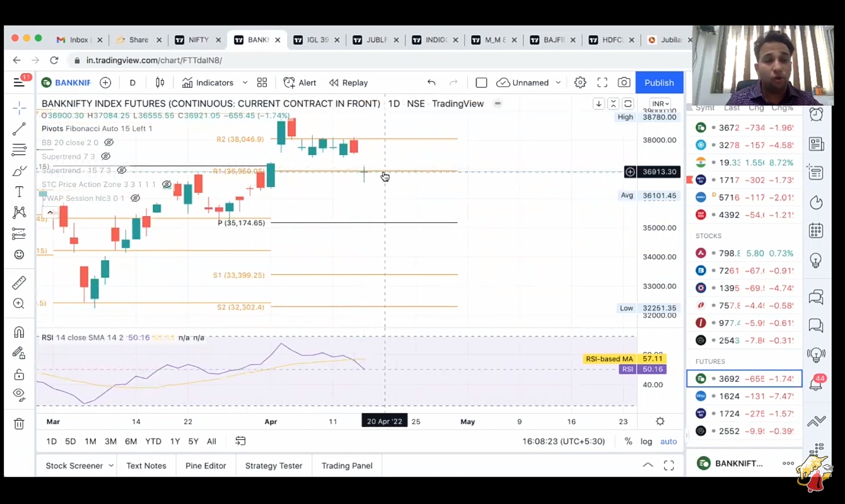Open the candlestick chart style icon
Viewport: 845px width, 504px height.
tap(160, 83)
